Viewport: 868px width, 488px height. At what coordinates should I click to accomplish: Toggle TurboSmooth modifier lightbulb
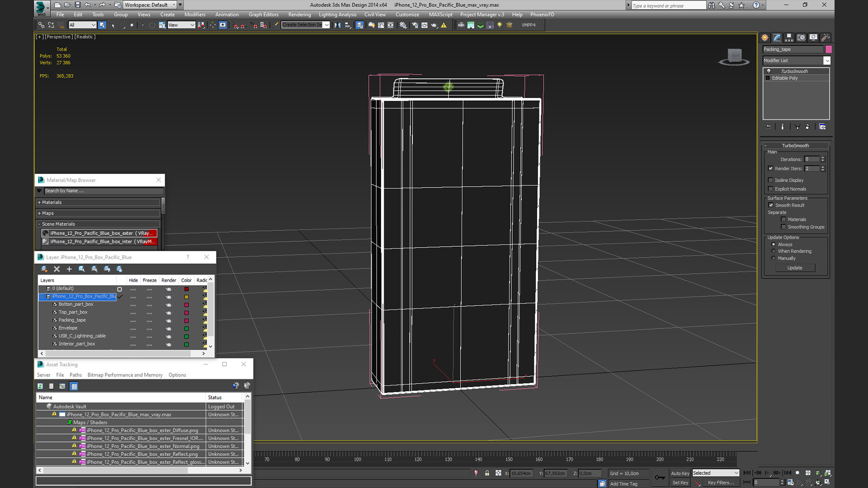[769, 71]
